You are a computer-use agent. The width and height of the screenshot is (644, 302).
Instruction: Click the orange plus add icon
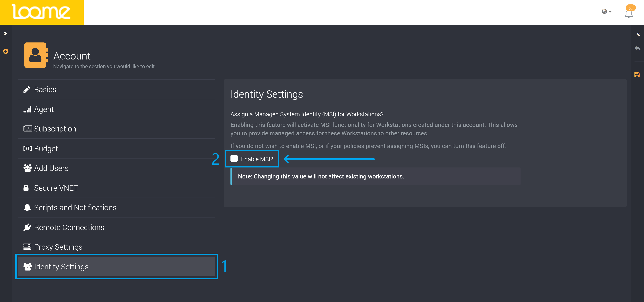coord(6,51)
